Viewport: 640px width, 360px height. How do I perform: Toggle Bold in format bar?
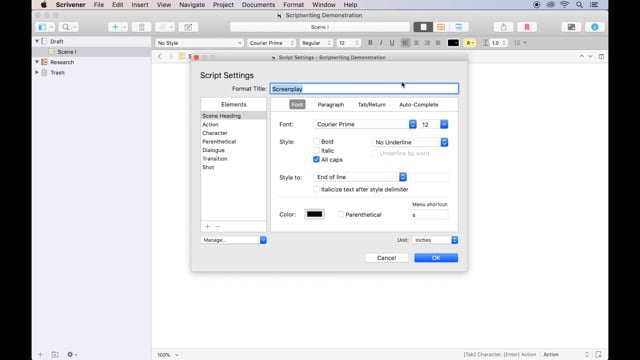click(x=370, y=43)
